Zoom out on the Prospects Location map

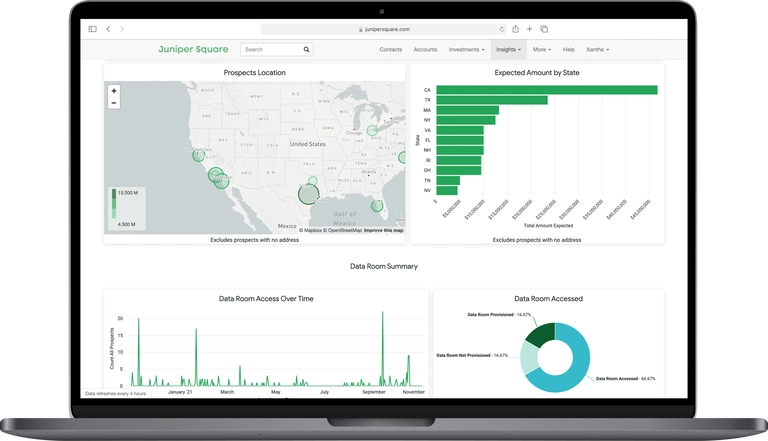tap(114, 102)
